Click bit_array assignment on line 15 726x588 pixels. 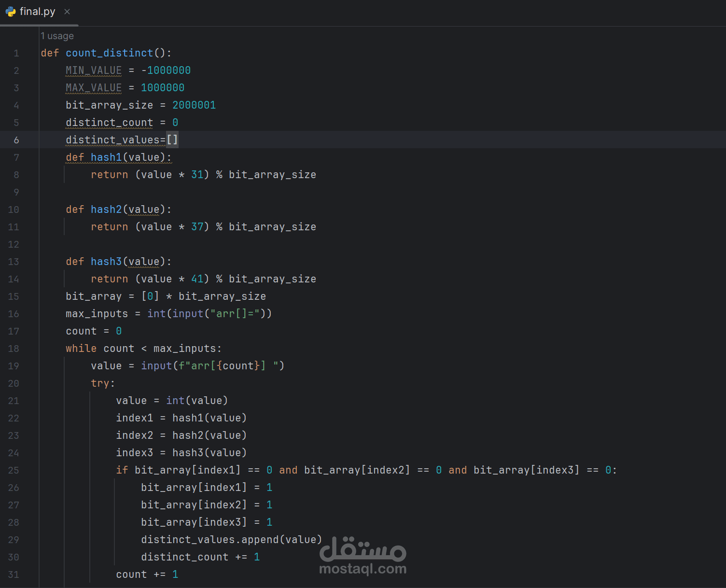point(166,296)
